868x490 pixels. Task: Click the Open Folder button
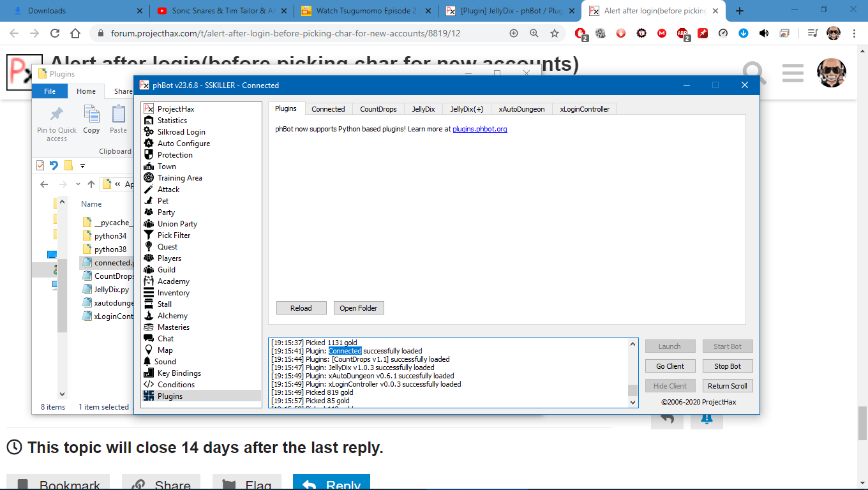(x=358, y=308)
